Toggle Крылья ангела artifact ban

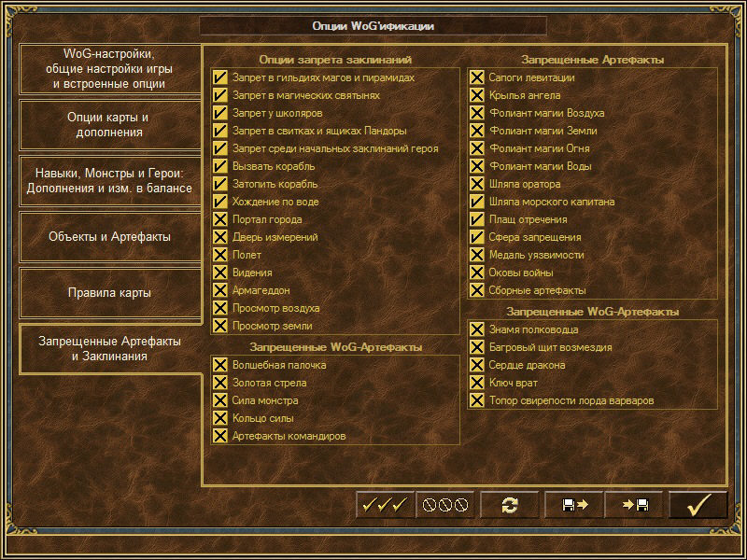477,96
